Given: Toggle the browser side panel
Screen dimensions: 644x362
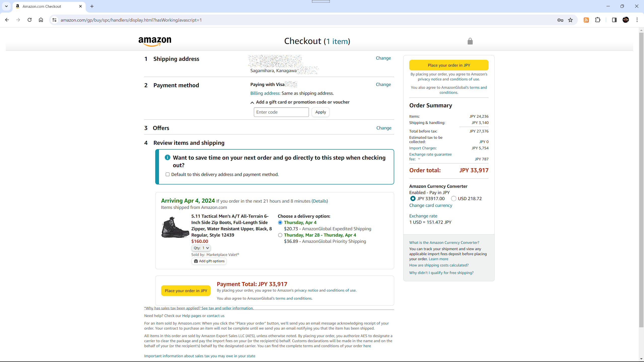Looking at the screenshot, I should click(x=614, y=20).
